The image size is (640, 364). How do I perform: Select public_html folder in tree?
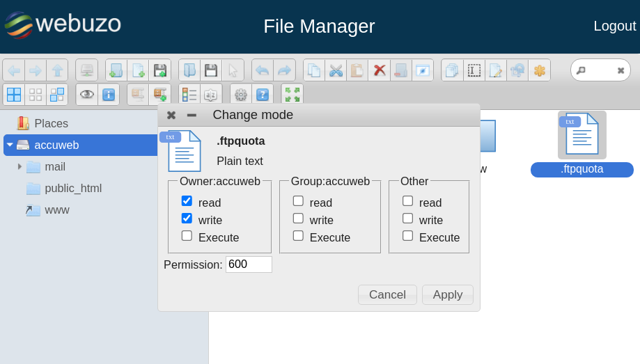[72, 188]
